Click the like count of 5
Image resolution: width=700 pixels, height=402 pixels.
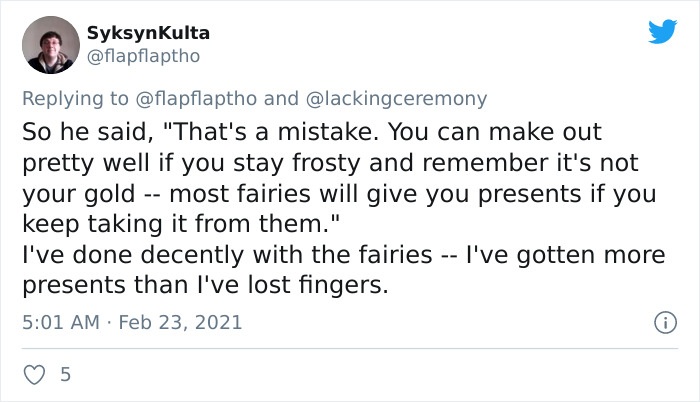point(65,375)
